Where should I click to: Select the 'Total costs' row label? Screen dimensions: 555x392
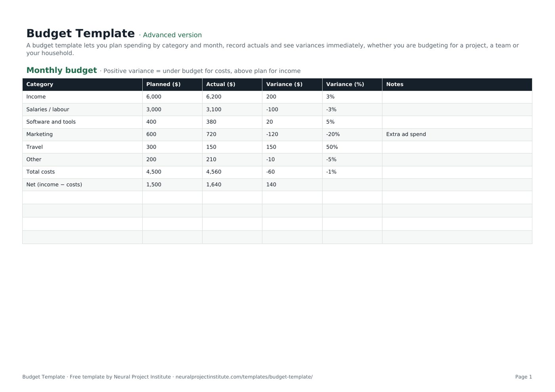40,172
